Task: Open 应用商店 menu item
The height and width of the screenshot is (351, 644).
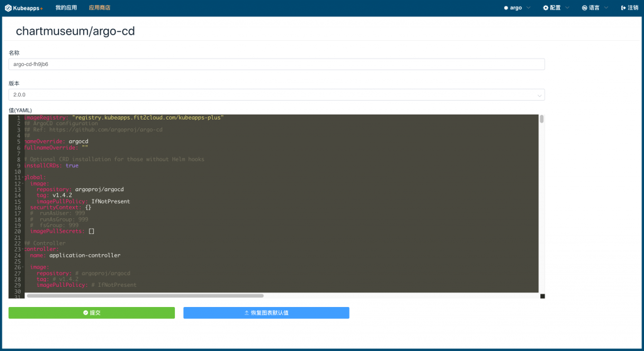Action: coord(99,8)
